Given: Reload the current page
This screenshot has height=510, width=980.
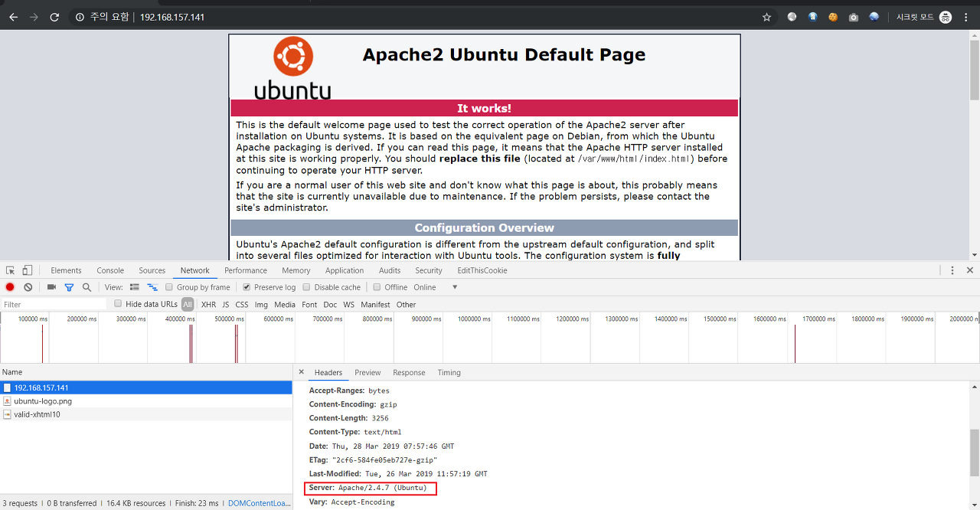Looking at the screenshot, I should (54, 17).
